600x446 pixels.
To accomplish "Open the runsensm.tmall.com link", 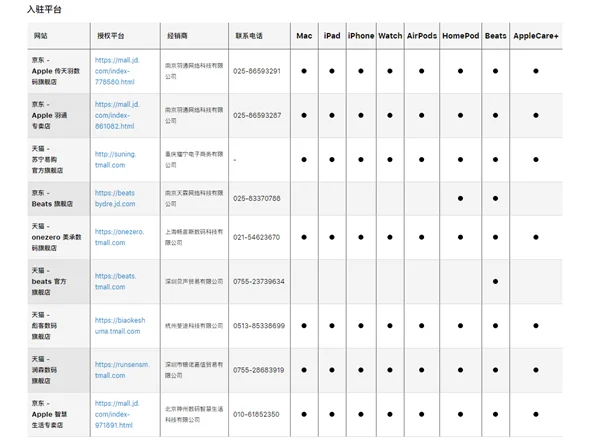I will pyautogui.click(x=122, y=370).
